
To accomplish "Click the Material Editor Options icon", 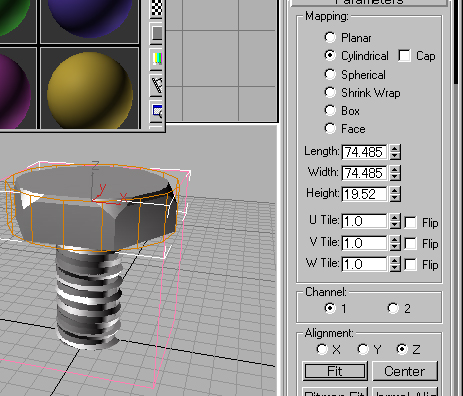I will pos(157,111).
